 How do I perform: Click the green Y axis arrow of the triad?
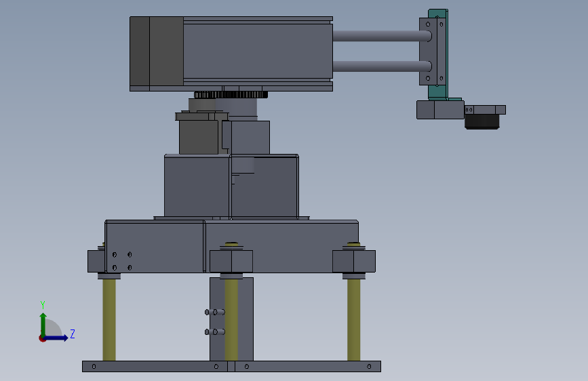click(x=43, y=325)
